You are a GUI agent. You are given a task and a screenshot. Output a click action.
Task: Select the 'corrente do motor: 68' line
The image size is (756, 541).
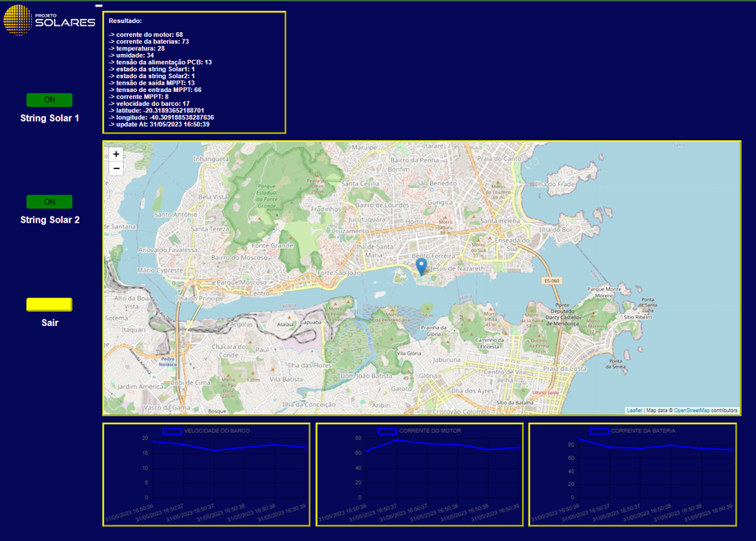pos(145,34)
